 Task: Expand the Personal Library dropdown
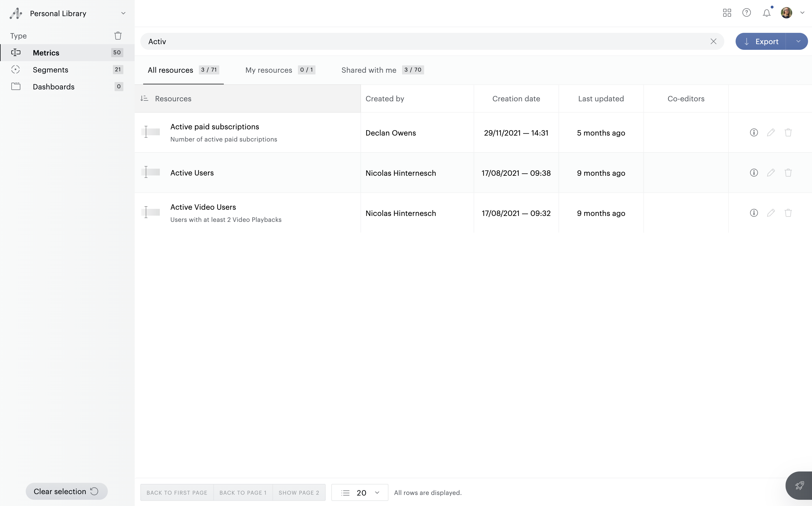click(x=123, y=13)
